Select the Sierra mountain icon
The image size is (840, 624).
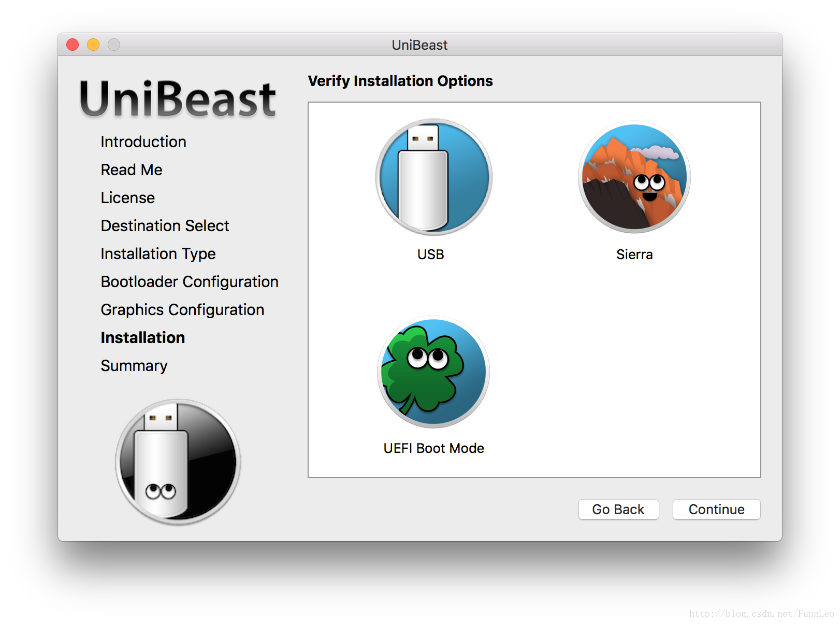pyautogui.click(x=634, y=177)
